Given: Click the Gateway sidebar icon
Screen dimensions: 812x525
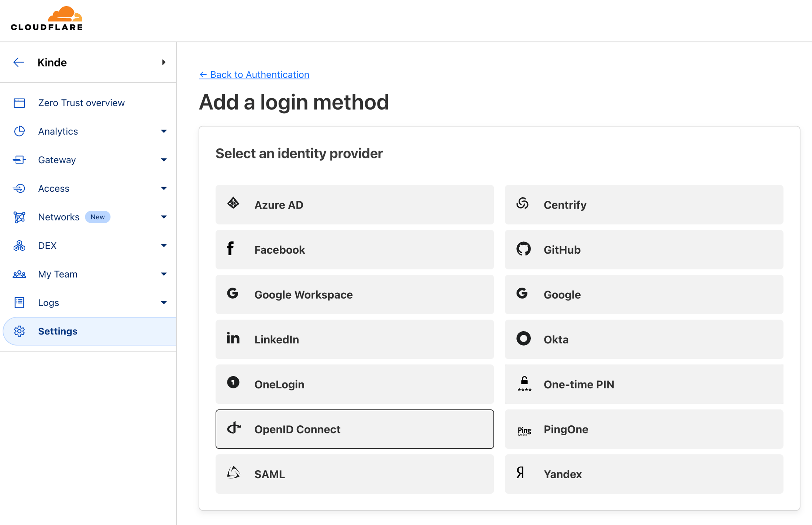Looking at the screenshot, I should point(19,160).
